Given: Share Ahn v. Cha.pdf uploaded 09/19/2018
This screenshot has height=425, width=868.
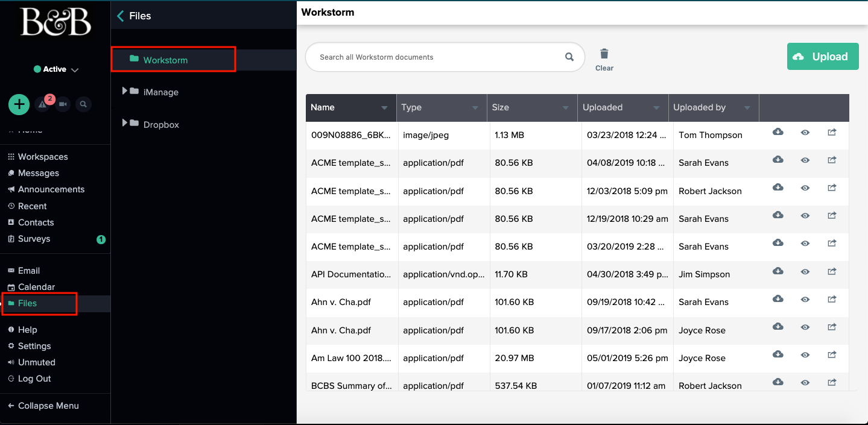Looking at the screenshot, I should coord(832,299).
